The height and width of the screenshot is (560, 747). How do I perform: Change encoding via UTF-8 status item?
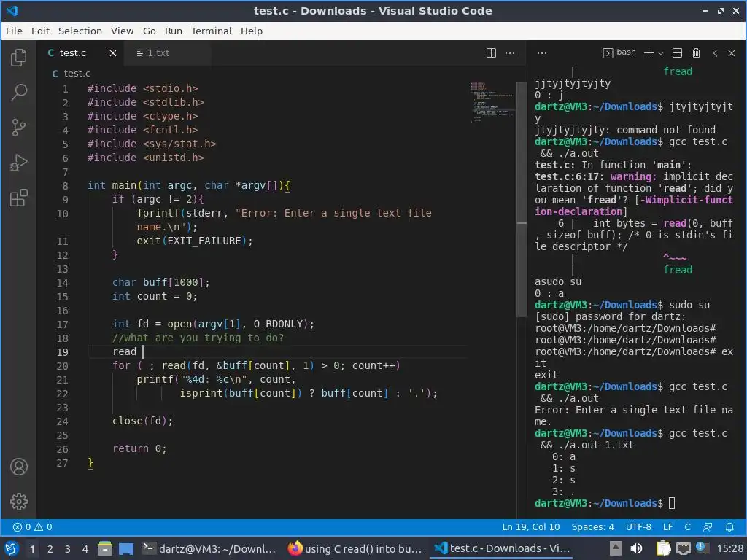click(638, 527)
